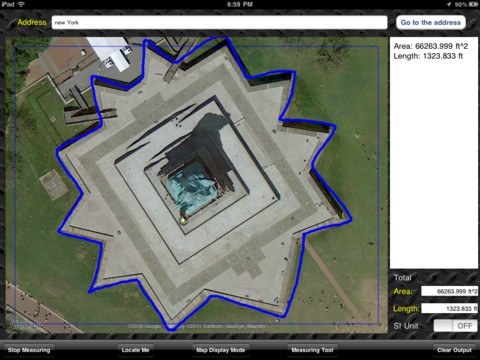The height and width of the screenshot is (360, 480).
Task: Tap the battery indicator in the status bar
Action: click(x=473, y=4)
